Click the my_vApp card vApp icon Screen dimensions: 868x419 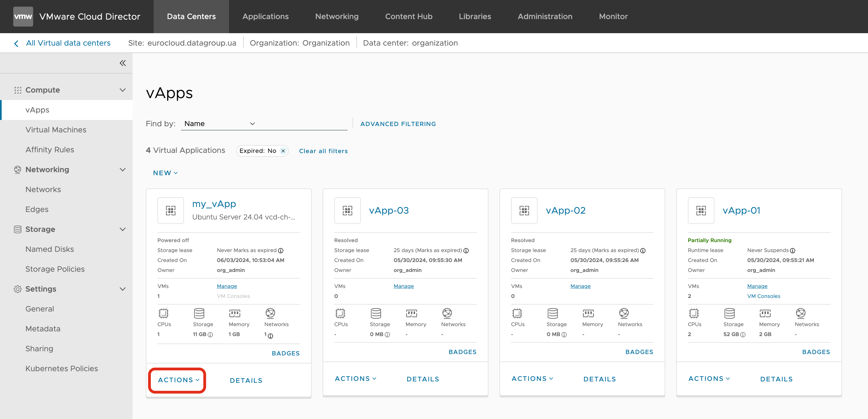click(x=170, y=210)
